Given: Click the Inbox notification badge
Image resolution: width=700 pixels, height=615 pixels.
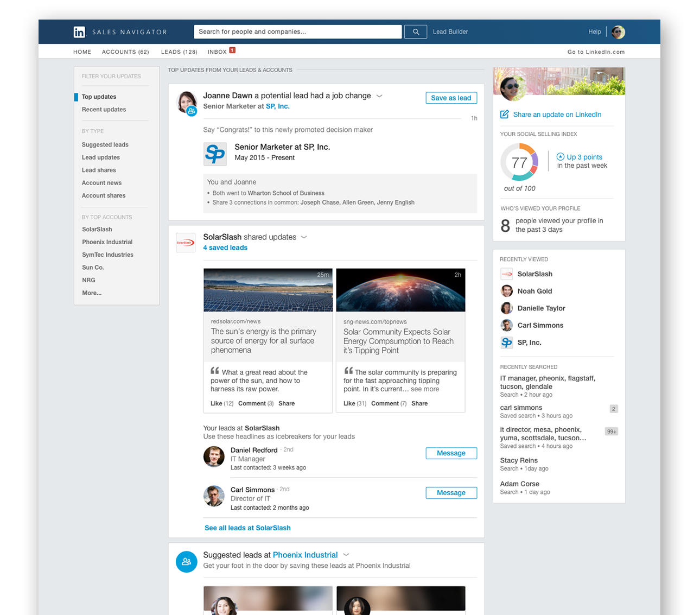Looking at the screenshot, I should [232, 50].
